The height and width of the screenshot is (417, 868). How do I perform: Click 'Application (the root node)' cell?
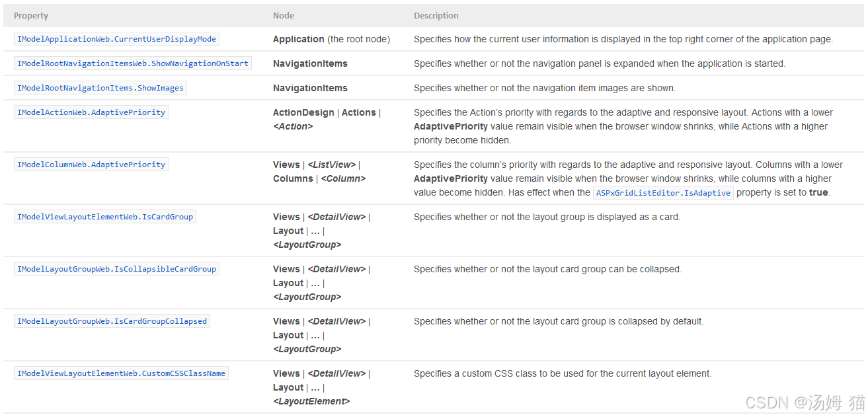(x=331, y=39)
